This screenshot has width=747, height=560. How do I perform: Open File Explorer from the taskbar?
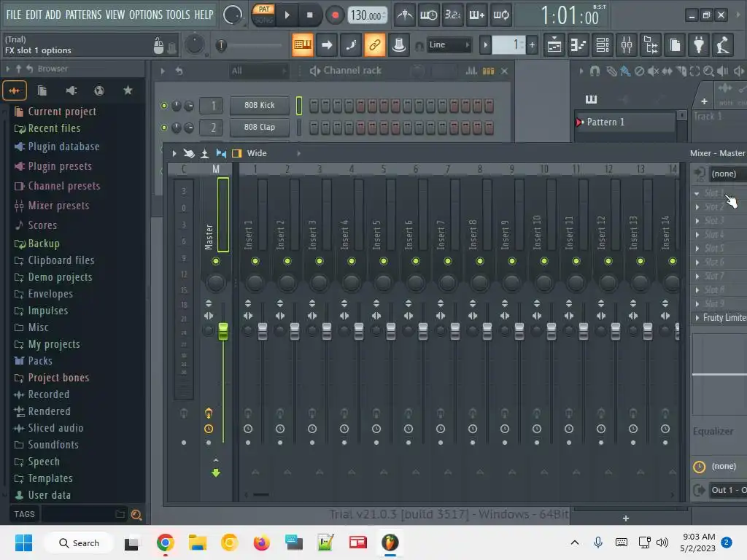click(197, 542)
